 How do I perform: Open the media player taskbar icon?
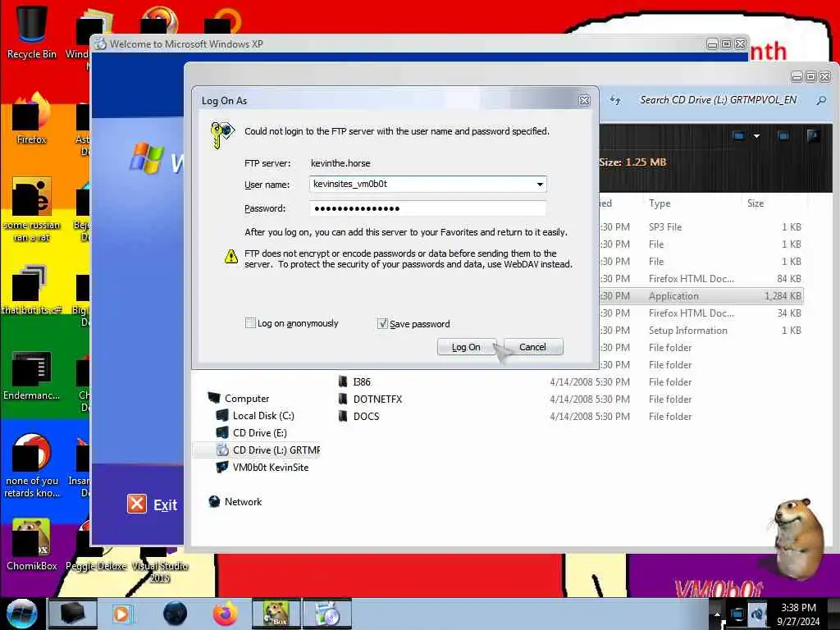[121, 614]
